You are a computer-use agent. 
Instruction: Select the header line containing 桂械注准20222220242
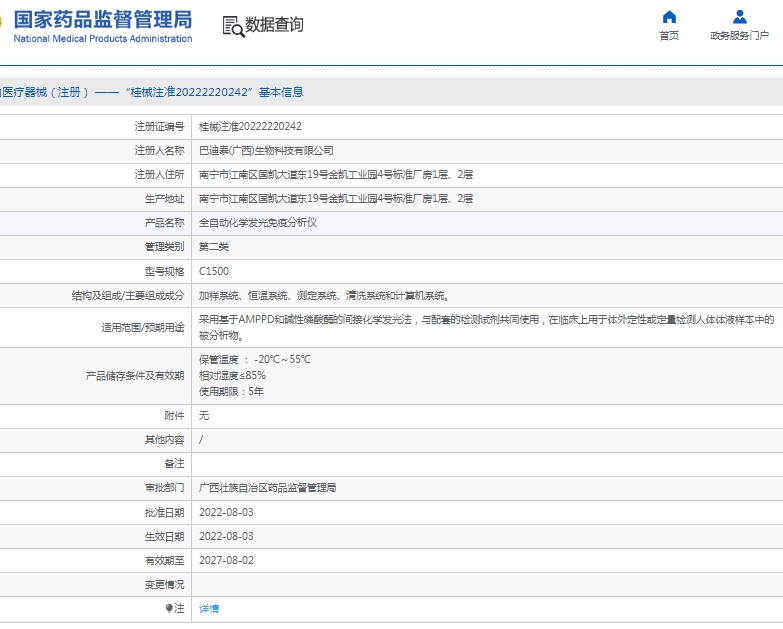(152, 92)
